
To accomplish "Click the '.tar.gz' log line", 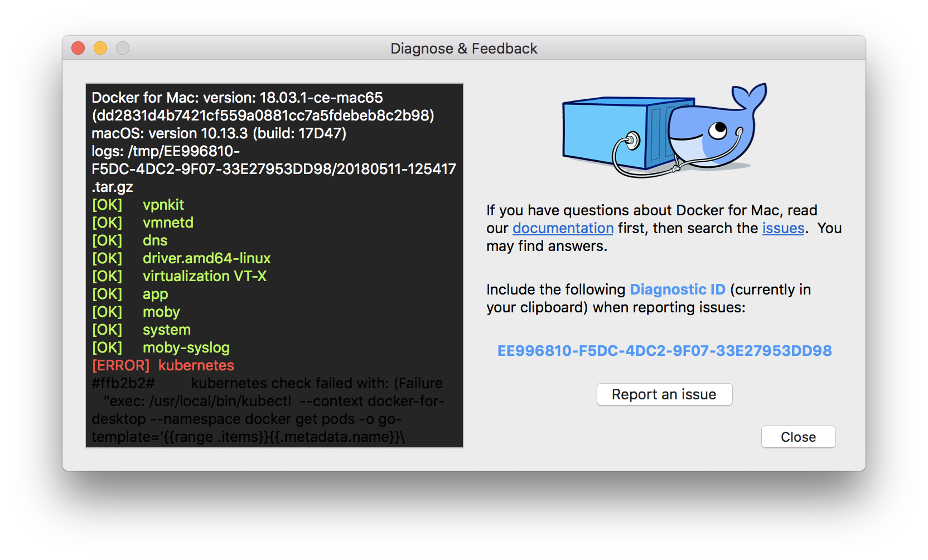I will pyautogui.click(x=112, y=187).
